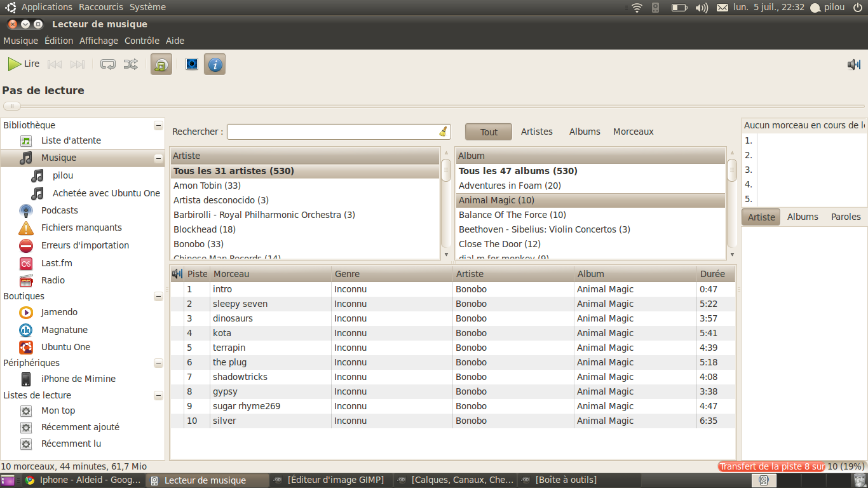868x488 pixels.
Task: Open the Contrôle menu
Action: click(142, 41)
